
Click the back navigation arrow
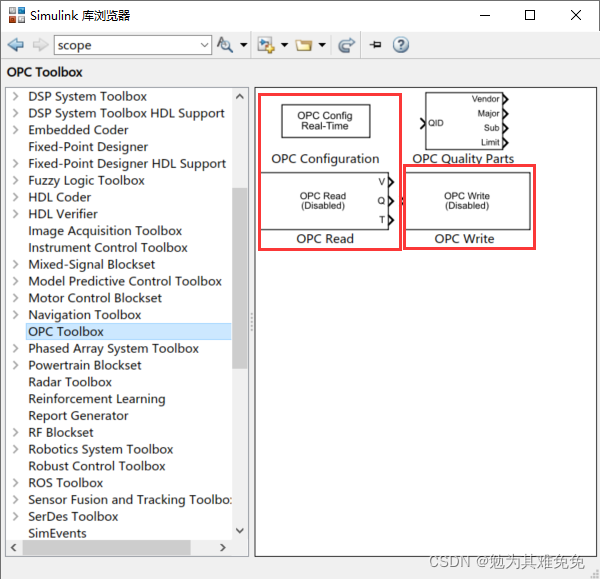(16, 45)
